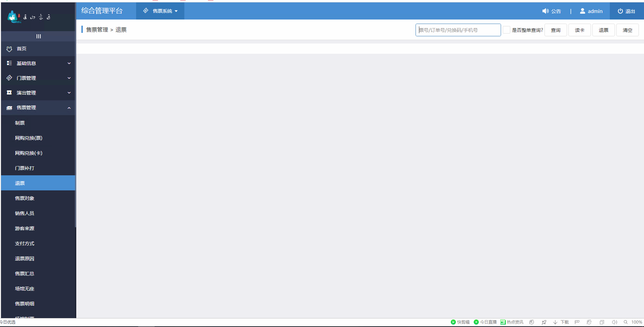Click the browser mute speaker icon
The height and width of the screenshot is (327, 644).
pos(614,322)
